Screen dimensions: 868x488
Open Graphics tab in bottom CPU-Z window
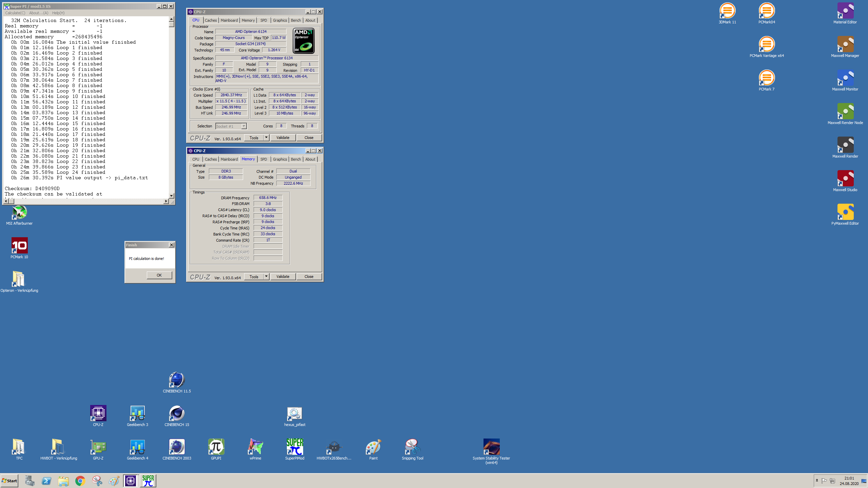coord(280,159)
